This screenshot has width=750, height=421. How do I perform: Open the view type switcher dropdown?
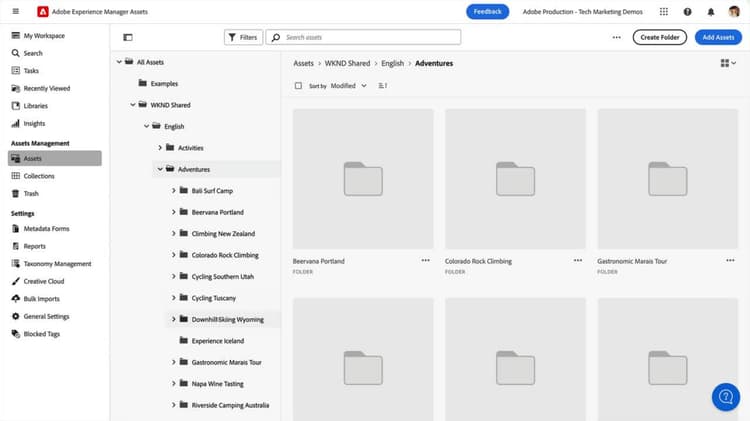(x=728, y=63)
